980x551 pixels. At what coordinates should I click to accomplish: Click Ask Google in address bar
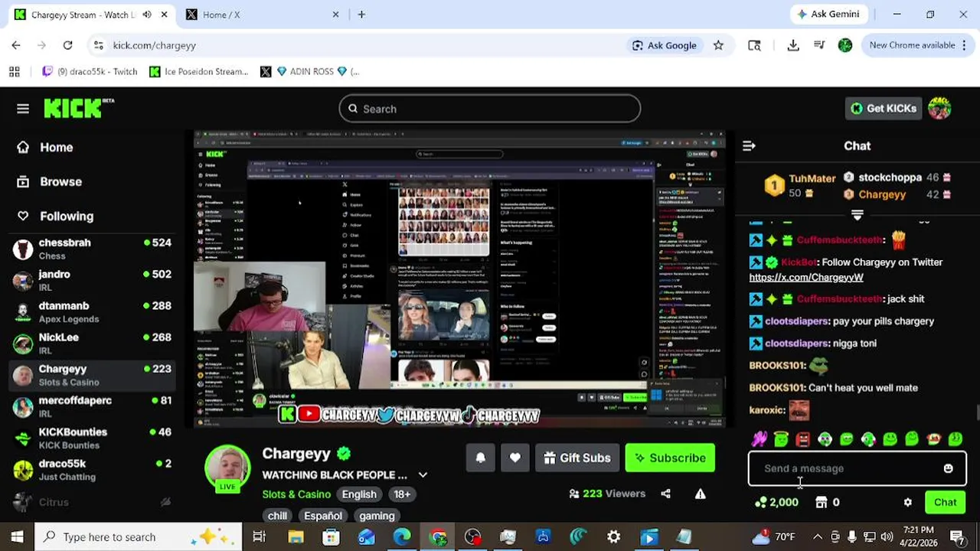[664, 45]
